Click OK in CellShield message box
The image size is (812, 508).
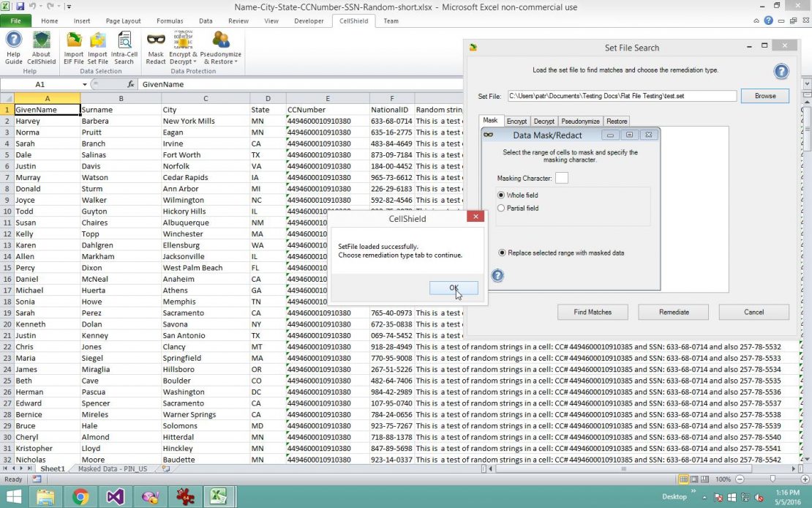click(454, 288)
